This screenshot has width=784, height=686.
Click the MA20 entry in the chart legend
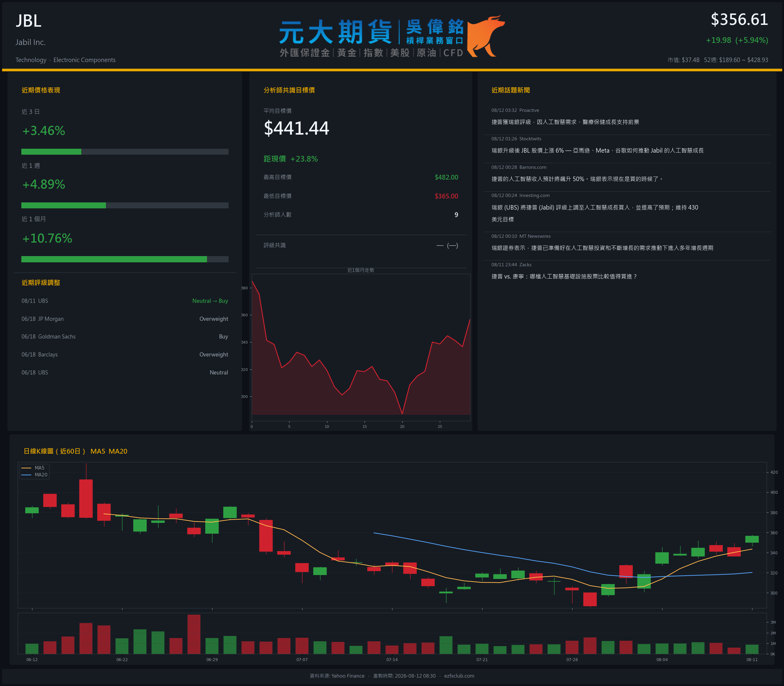tap(35, 475)
